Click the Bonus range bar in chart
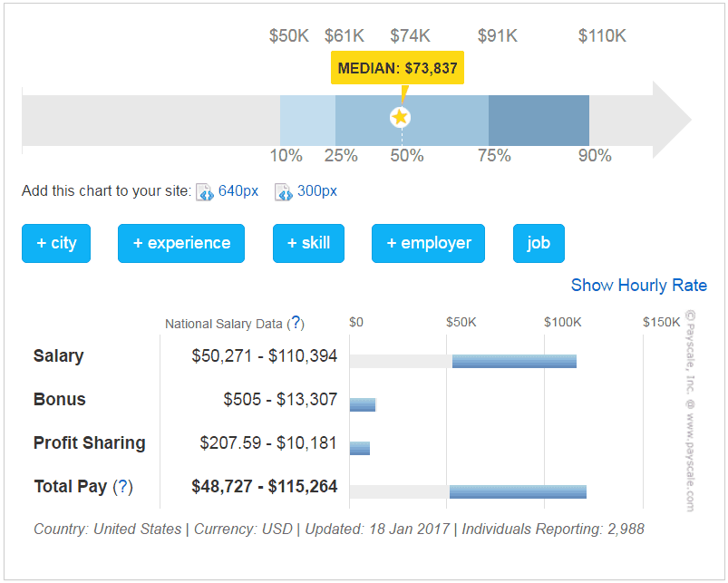This screenshot has width=728, height=583. point(363,404)
